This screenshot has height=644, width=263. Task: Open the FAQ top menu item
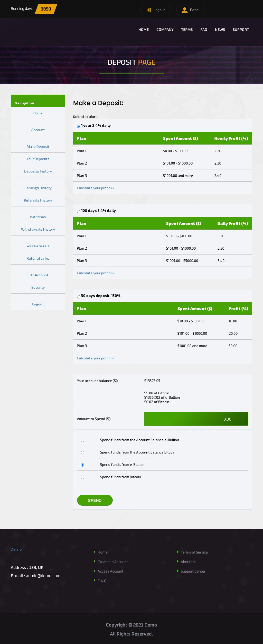tap(204, 30)
